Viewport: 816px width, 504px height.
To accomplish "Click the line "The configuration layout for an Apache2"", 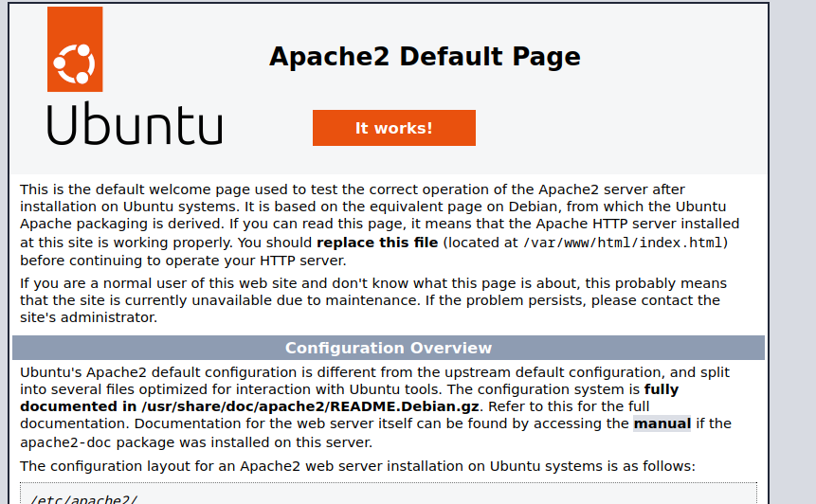I will (x=357, y=466).
